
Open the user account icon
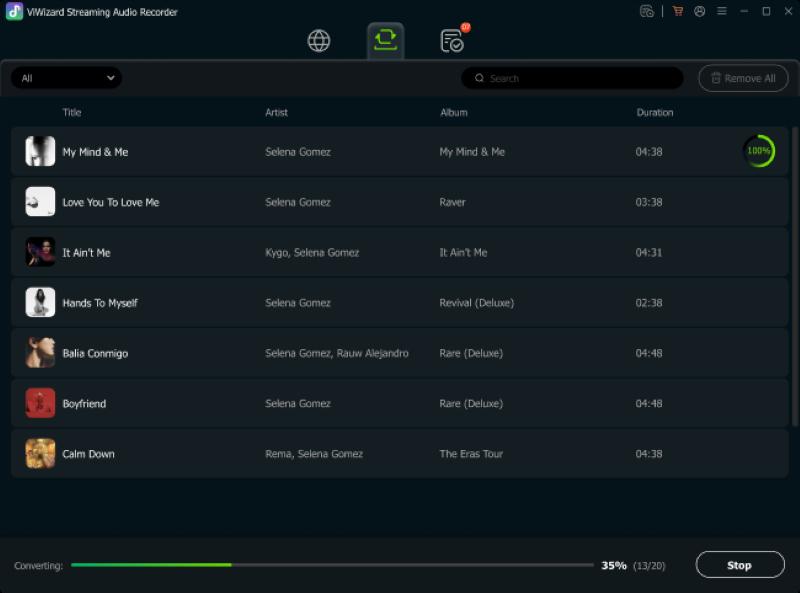(x=699, y=11)
